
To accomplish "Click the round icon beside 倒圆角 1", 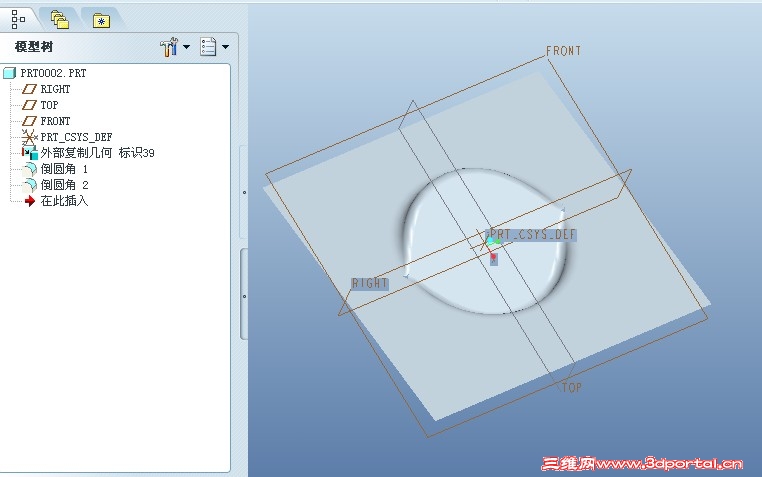I will [x=30, y=169].
